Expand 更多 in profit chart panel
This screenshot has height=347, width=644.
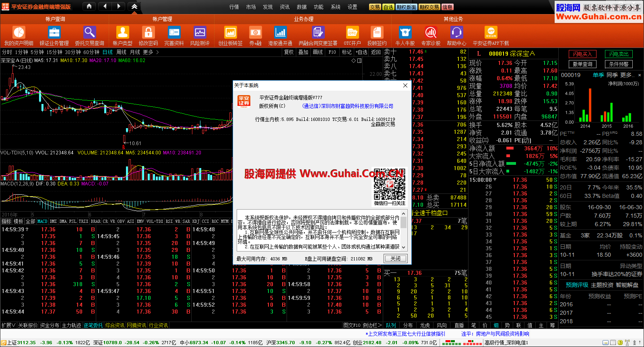pyautogui.click(x=627, y=75)
